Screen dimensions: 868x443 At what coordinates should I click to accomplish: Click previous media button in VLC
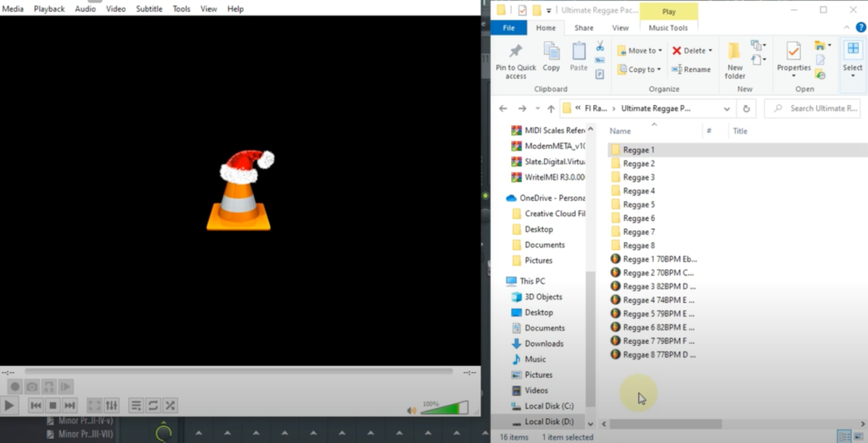point(36,406)
